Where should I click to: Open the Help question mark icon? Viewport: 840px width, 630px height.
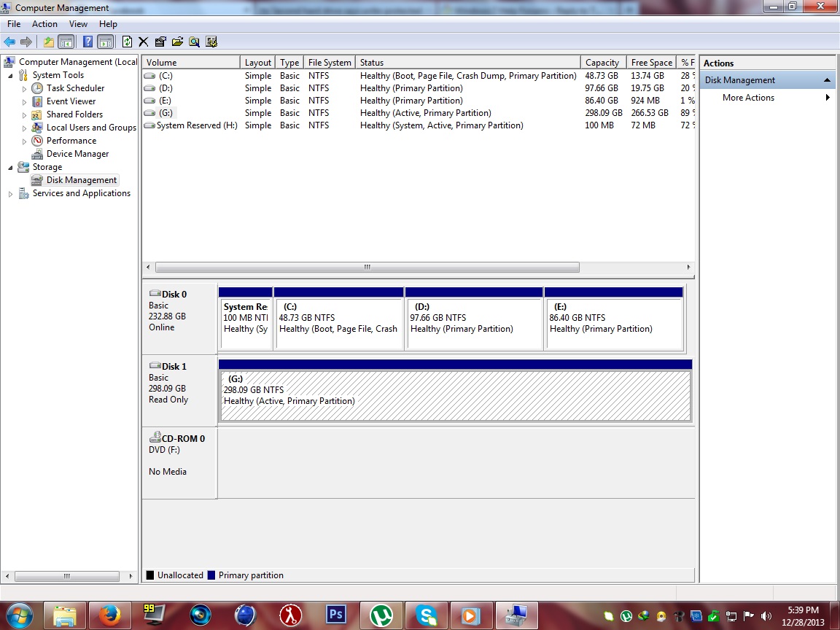[87, 42]
